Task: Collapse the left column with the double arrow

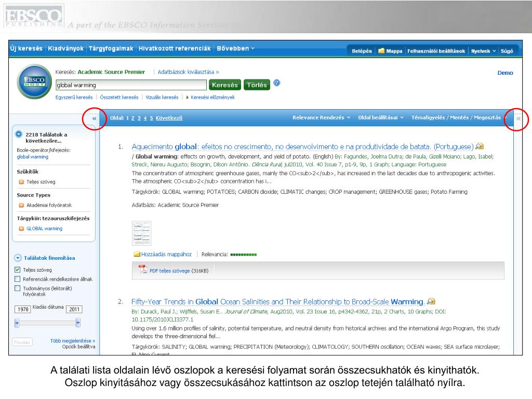Action: pyautogui.click(x=95, y=118)
